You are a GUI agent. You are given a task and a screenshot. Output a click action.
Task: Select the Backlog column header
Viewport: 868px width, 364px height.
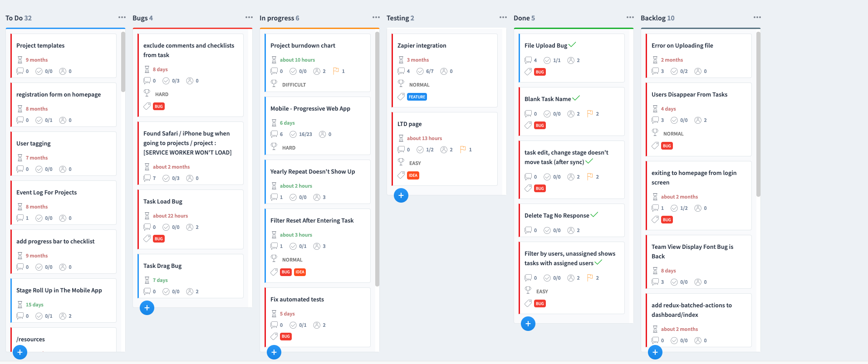657,18
